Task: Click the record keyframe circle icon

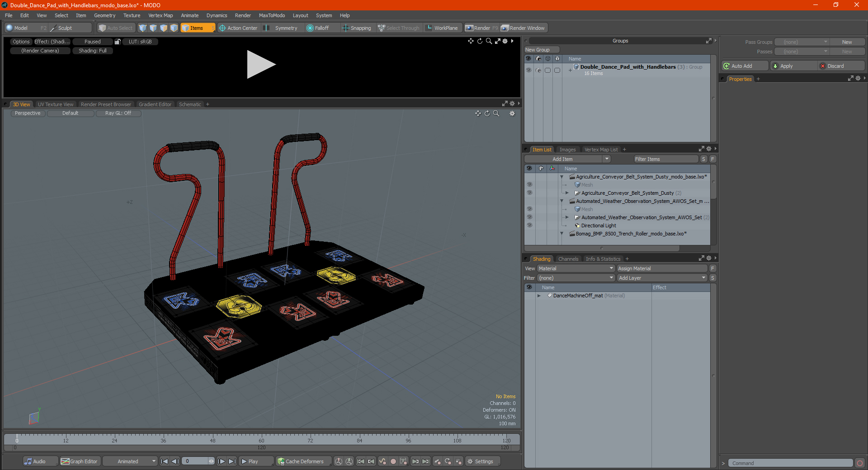Action: click(x=393, y=461)
